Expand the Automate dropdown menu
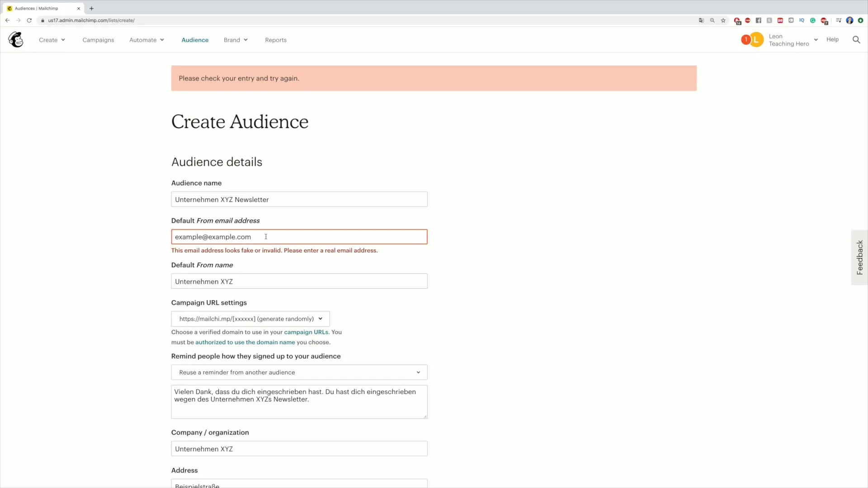Image resolution: width=868 pixels, height=488 pixels. 146,40
